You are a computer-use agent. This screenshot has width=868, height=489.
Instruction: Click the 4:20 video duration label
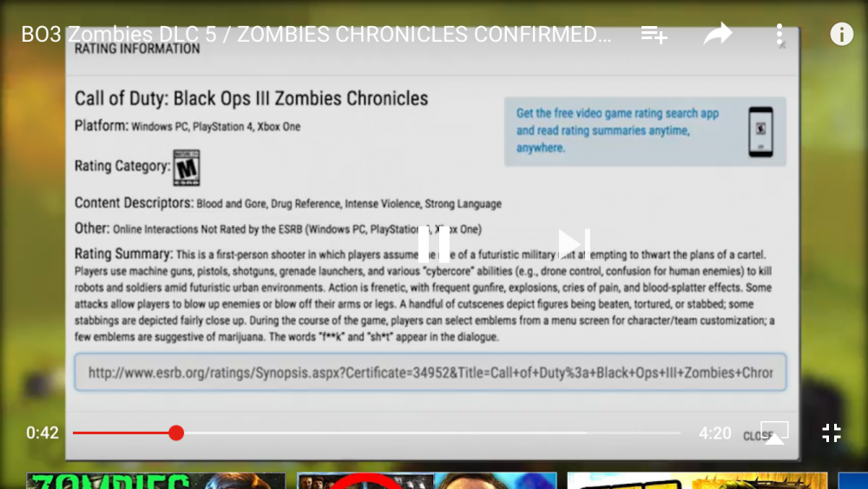[715, 433]
